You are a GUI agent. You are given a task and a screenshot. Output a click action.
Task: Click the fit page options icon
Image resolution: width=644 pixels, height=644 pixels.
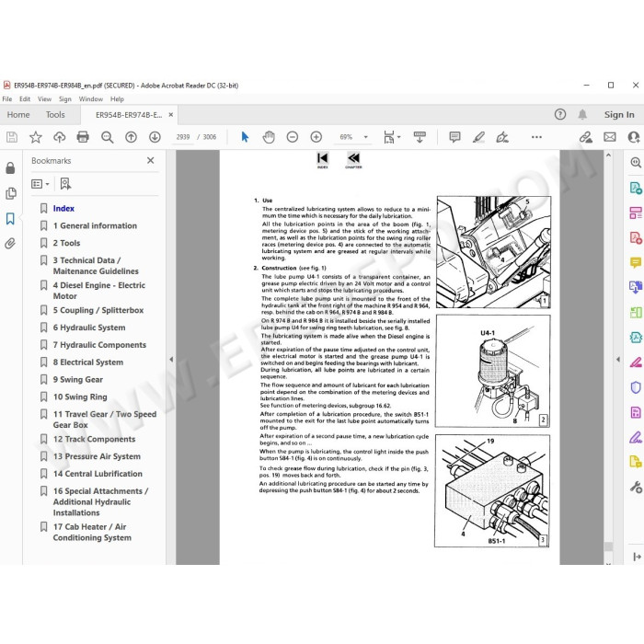tap(391, 137)
